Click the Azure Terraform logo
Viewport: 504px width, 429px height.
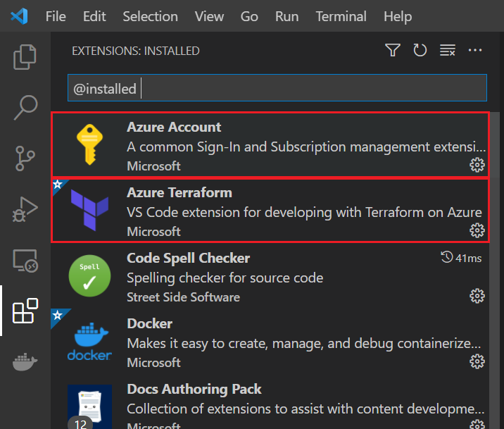(x=89, y=210)
